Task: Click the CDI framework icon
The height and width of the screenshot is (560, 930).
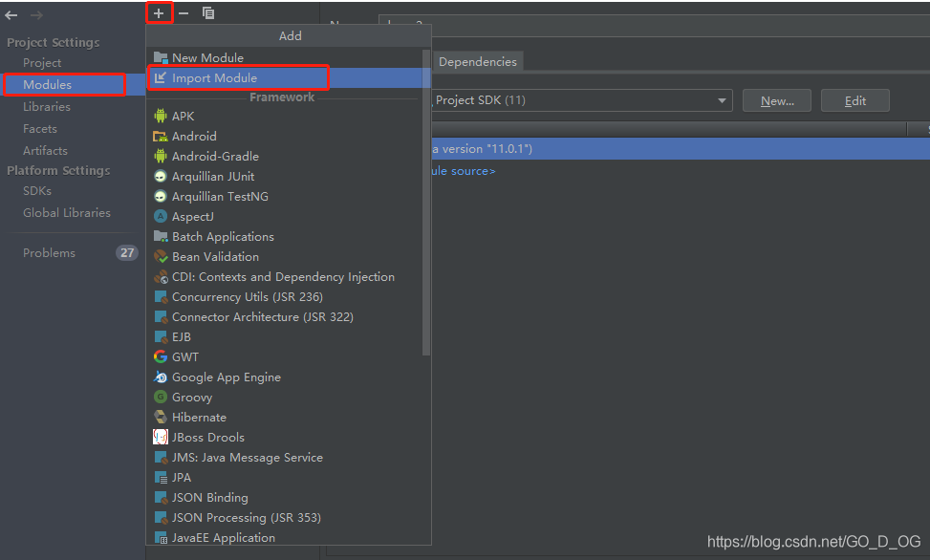Action: (x=161, y=276)
